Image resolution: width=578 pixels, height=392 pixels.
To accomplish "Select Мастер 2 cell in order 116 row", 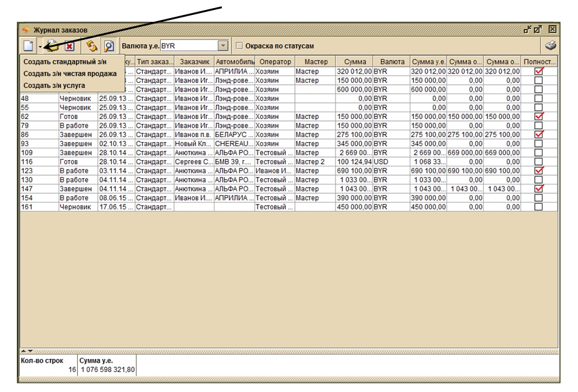I will [x=315, y=161].
